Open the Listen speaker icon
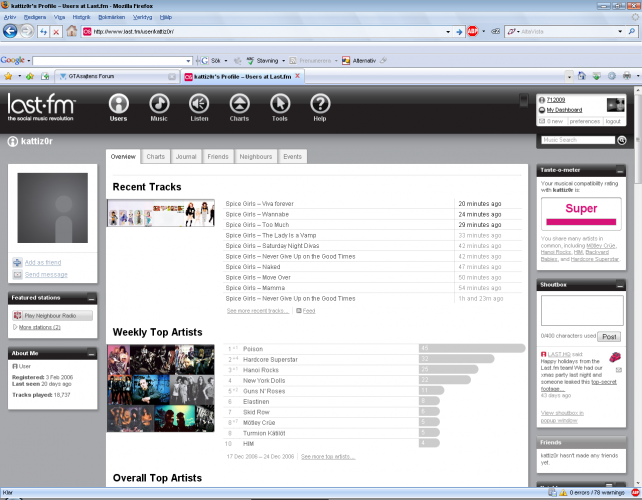642x500 pixels. (x=199, y=105)
